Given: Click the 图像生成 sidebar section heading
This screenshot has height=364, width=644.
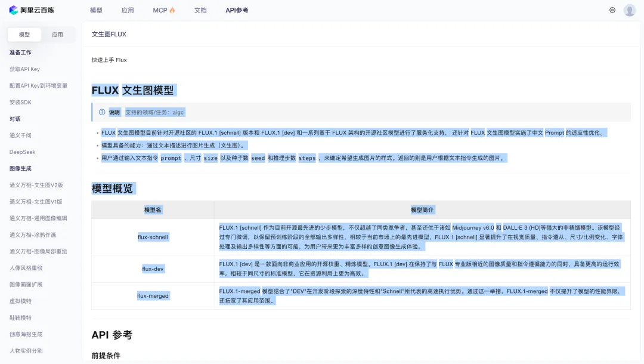Looking at the screenshot, I should pyautogui.click(x=20, y=168).
